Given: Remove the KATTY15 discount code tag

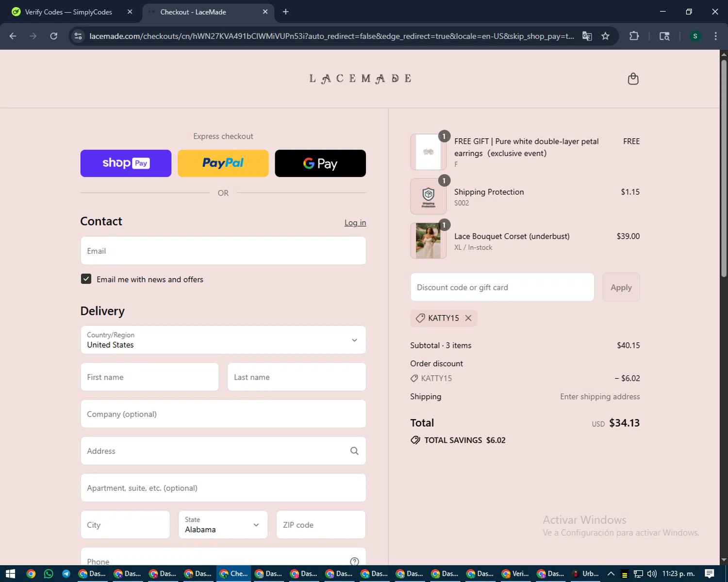Looking at the screenshot, I should [x=468, y=318].
